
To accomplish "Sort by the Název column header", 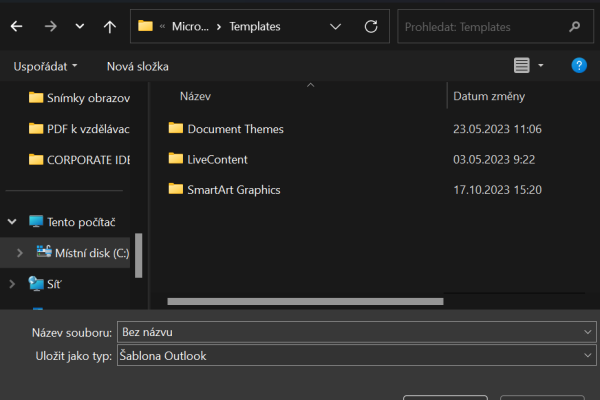I will 195,97.
